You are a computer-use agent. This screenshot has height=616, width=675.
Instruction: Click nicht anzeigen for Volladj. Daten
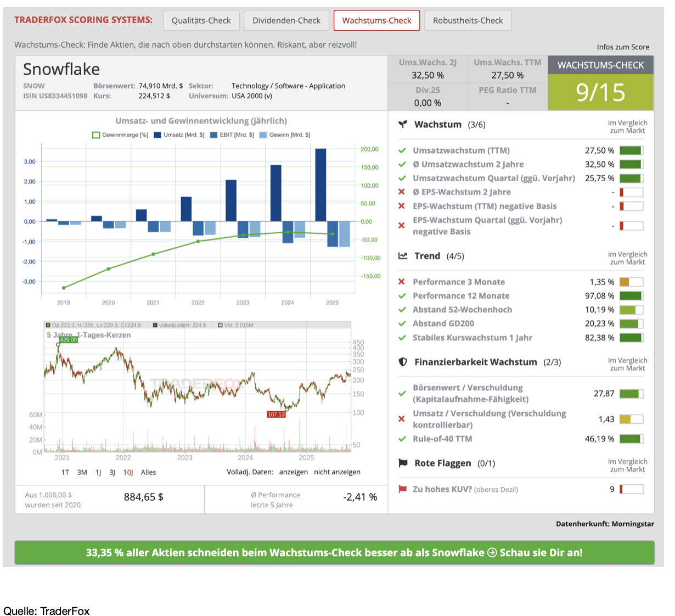(337, 472)
